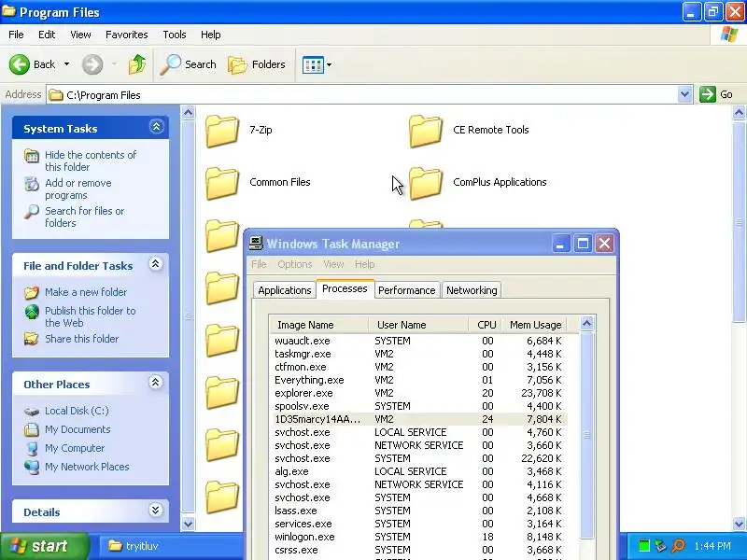Click the Go button

click(716, 94)
